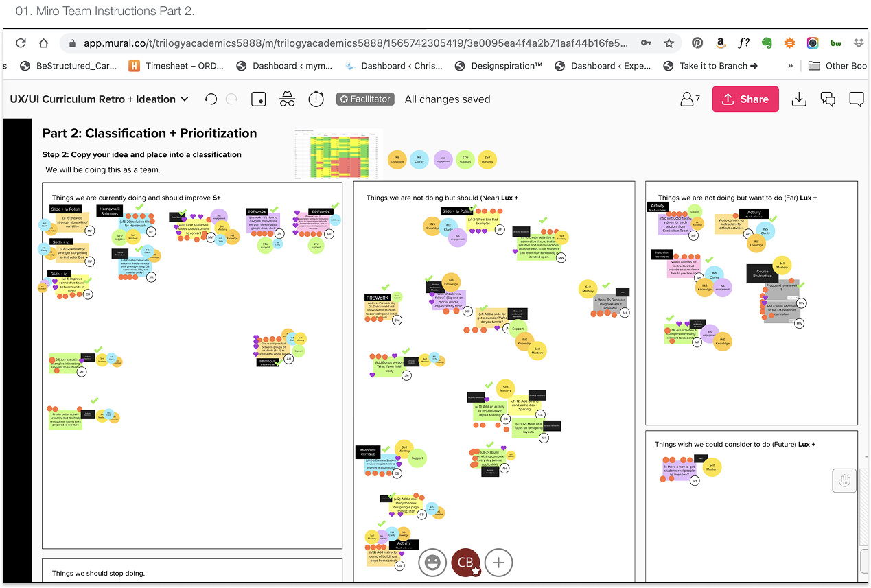Select the heatmap spreadsheet thumbnail image
The width and height of the screenshot is (871, 588).
click(x=338, y=154)
